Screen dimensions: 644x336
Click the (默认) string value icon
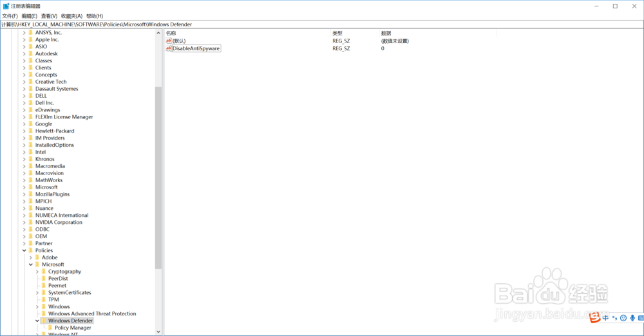(x=168, y=41)
